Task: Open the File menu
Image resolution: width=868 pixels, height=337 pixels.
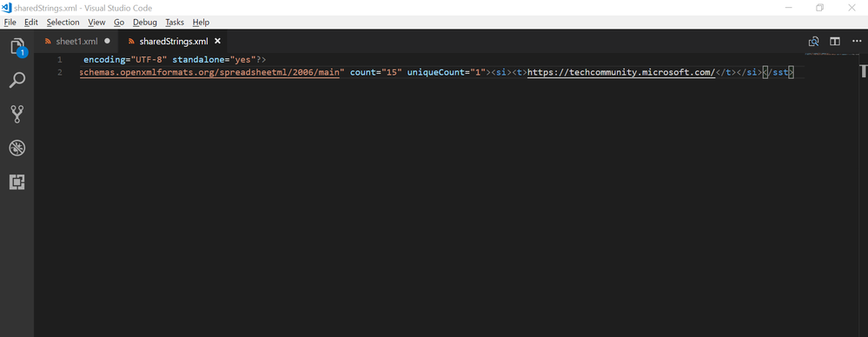Action: tap(10, 22)
